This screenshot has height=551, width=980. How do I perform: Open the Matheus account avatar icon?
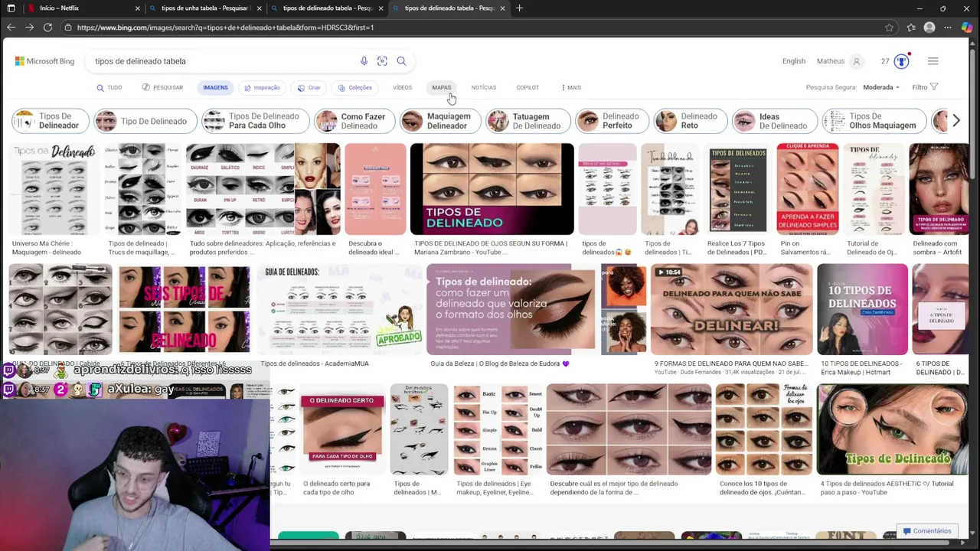click(x=857, y=61)
